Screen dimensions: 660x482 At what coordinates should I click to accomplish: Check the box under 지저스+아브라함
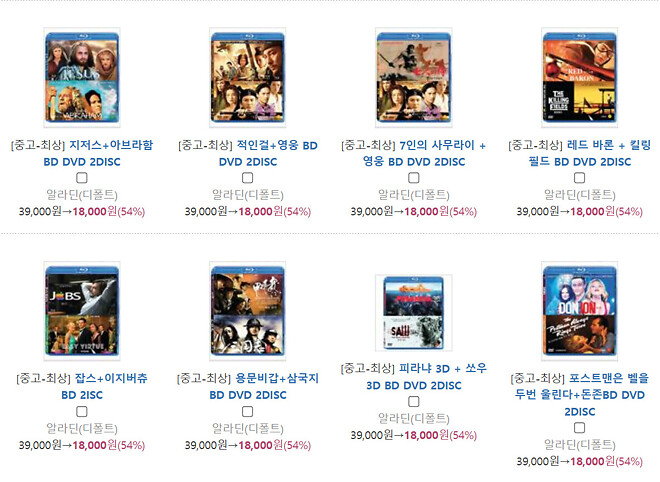coord(82,178)
